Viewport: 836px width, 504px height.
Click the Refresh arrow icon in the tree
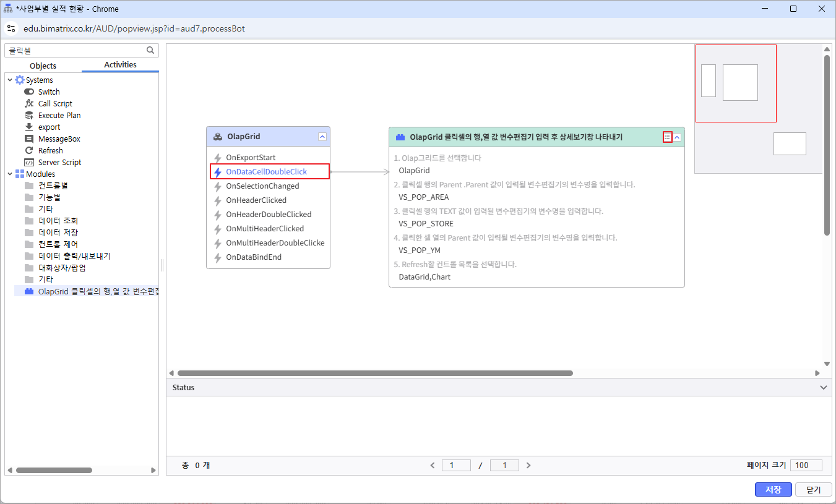coord(29,150)
